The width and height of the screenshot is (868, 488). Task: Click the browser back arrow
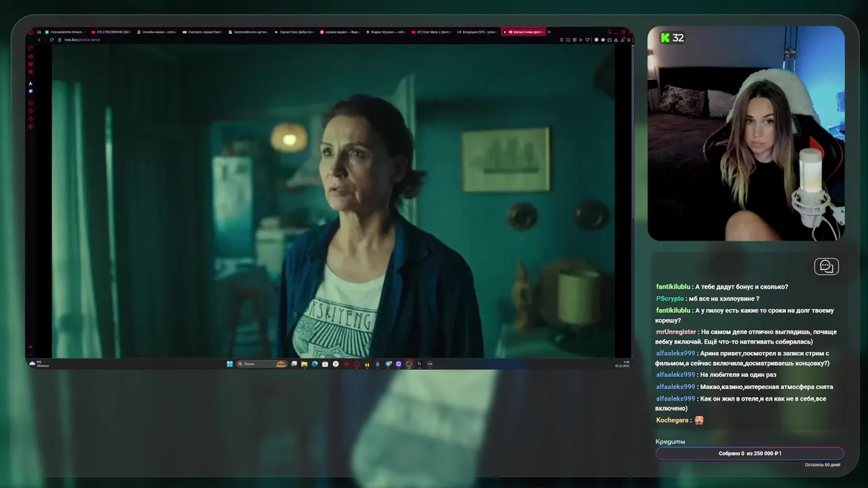(x=39, y=40)
